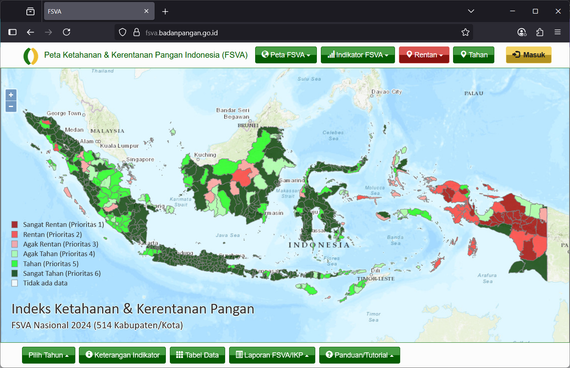
Task: Click the chart icon in Indikator FSVA
Action: [331, 55]
